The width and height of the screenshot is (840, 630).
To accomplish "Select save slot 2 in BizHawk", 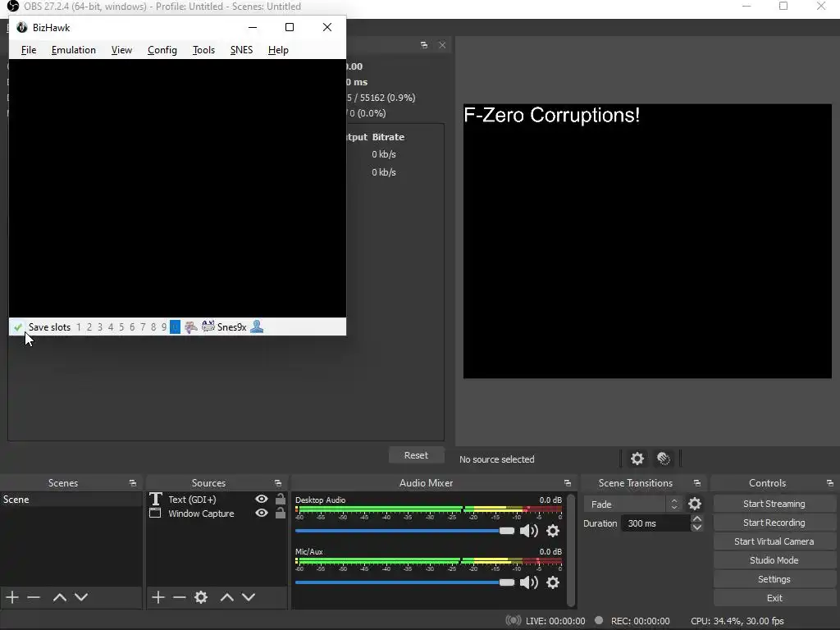I will click(89, 327).
